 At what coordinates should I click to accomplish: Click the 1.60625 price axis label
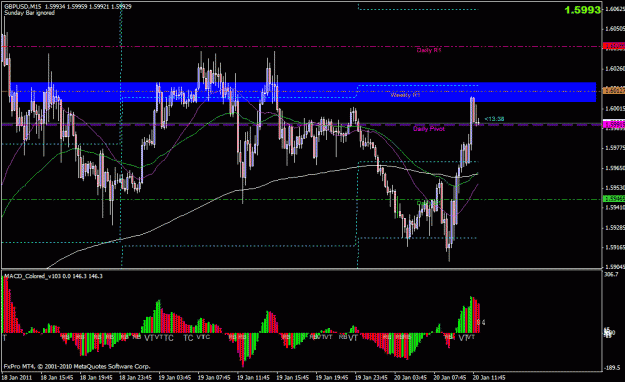615,9
